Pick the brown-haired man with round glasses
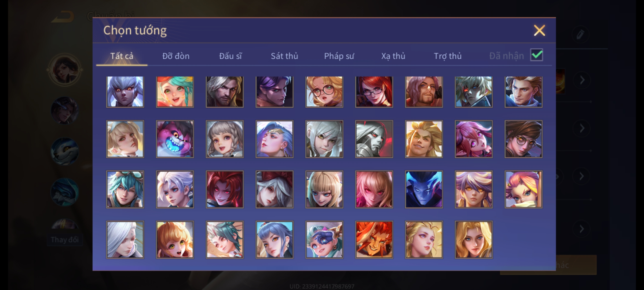Screen dimensions: 644x290 524,139
